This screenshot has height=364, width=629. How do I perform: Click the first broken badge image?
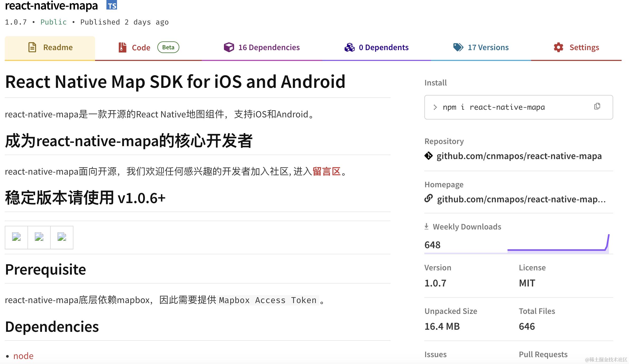pyautogui.click(x=16, y=237)
